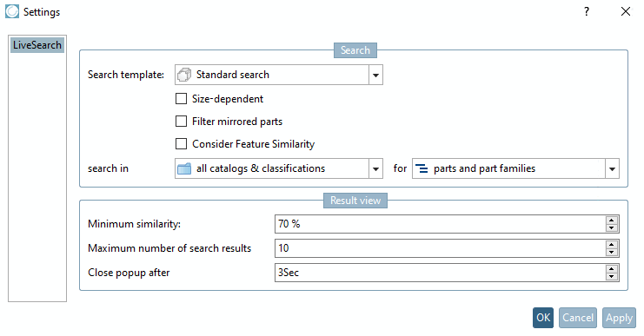
Task: Click the Standard search cube icon
Action: click(184, 75)
